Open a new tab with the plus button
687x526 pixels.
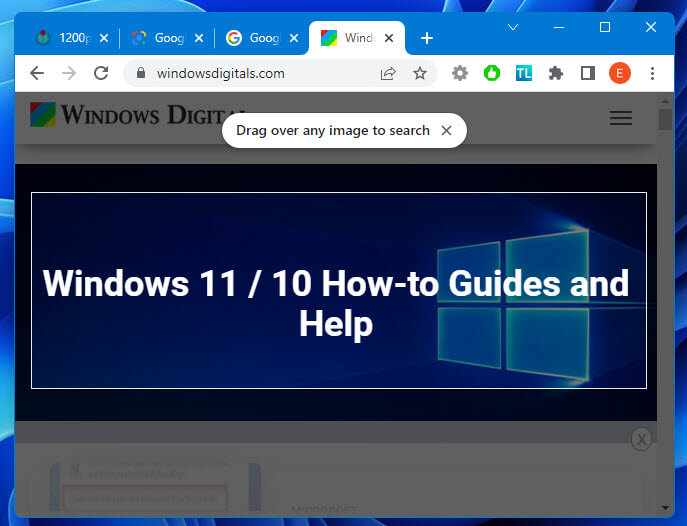(427, 38)
